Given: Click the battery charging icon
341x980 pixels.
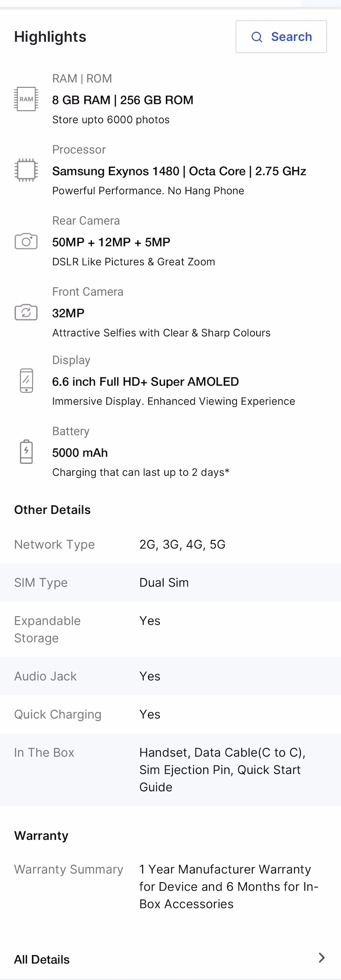Looking at the screenshot, I should (26, 452).
